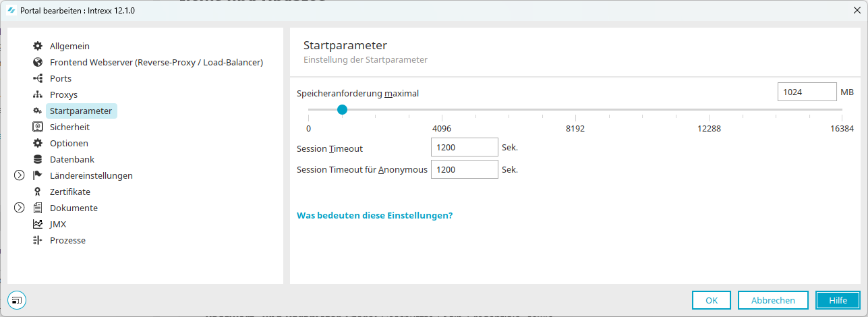Select the Optionen menu entry

69,143
